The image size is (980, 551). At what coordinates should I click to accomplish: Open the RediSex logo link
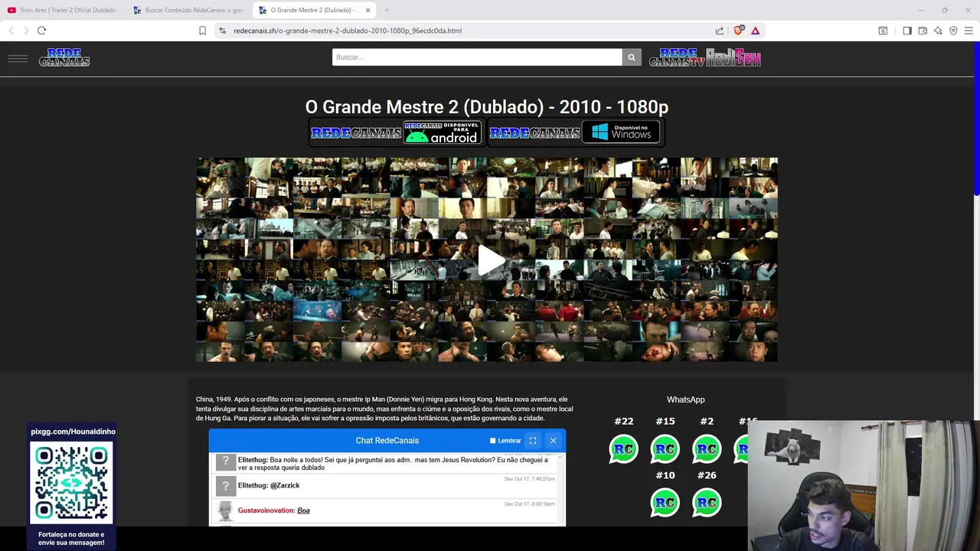coord(733,58)
